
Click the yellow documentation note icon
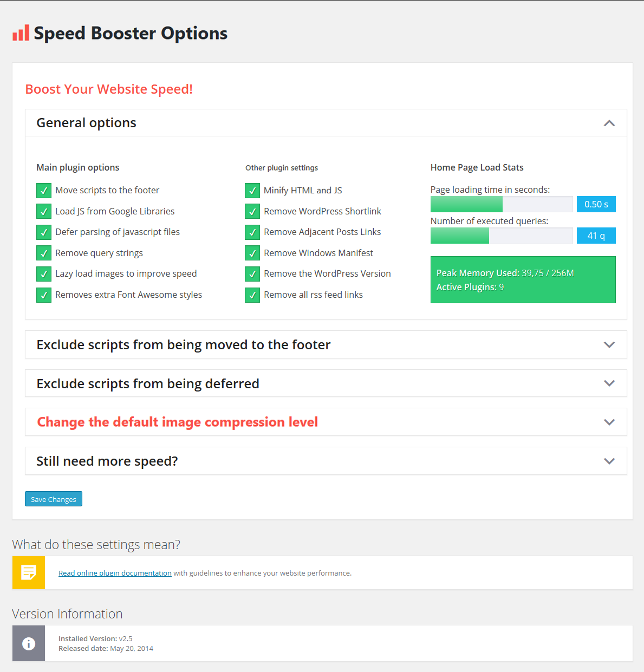pyautogui.click(x=29, y=572)
